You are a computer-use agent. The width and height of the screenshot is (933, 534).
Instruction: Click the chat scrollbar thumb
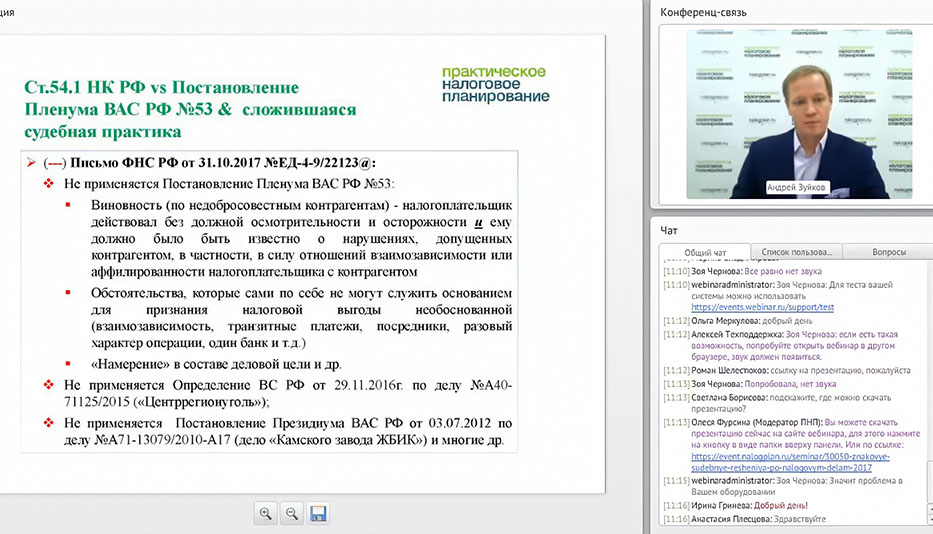click(929, 482)
